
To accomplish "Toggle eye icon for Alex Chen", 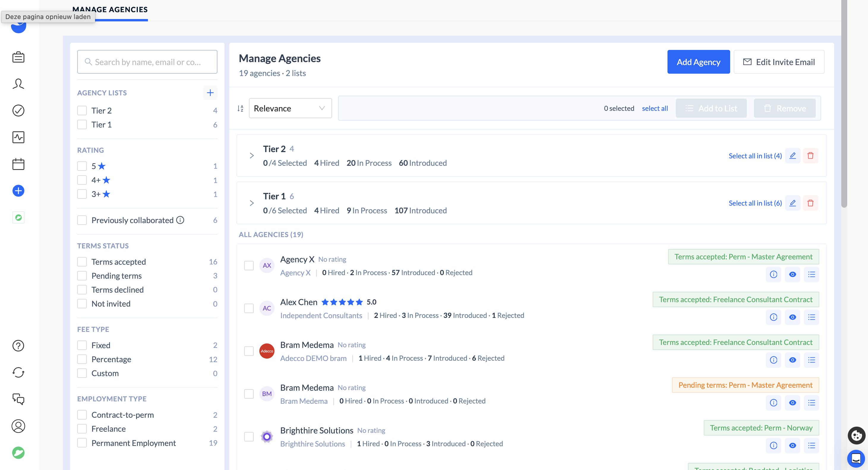I will point(793,317).
